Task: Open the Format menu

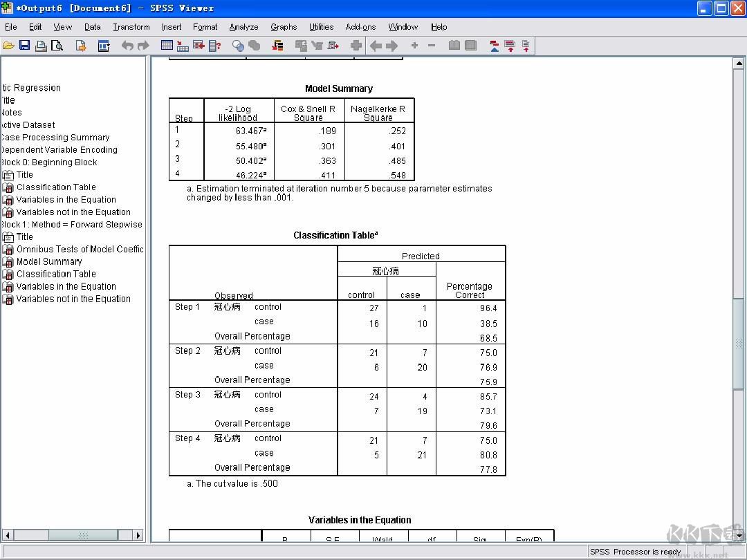Action: (x=205, y=27)
